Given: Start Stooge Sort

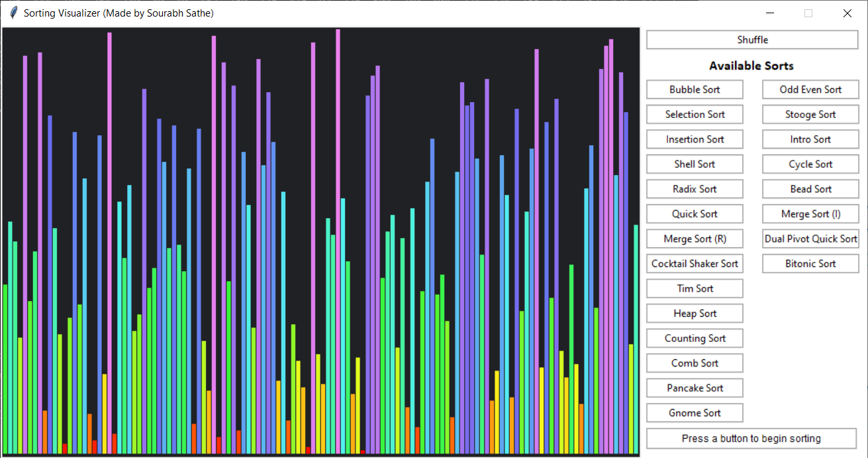Looking at the screenshot, I should click(x=810, y=114).
